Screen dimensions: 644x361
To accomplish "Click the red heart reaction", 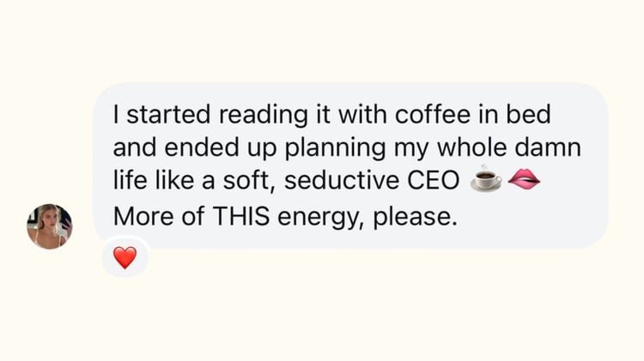I will [125, 257].
